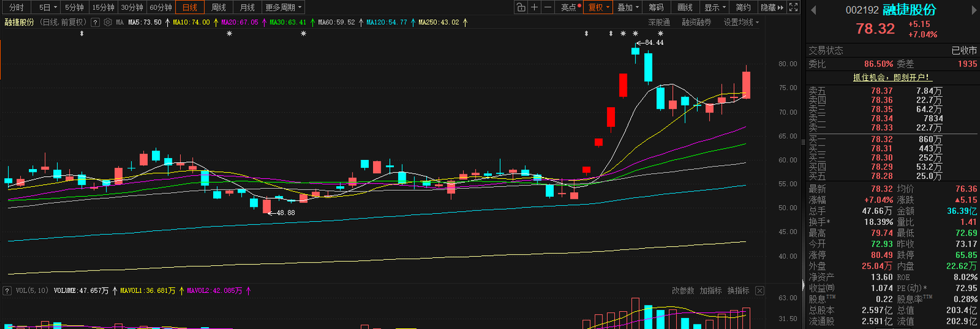980x329 pixels.
Task: Zoom out the chart with minus icon
Action: (549, 8)
